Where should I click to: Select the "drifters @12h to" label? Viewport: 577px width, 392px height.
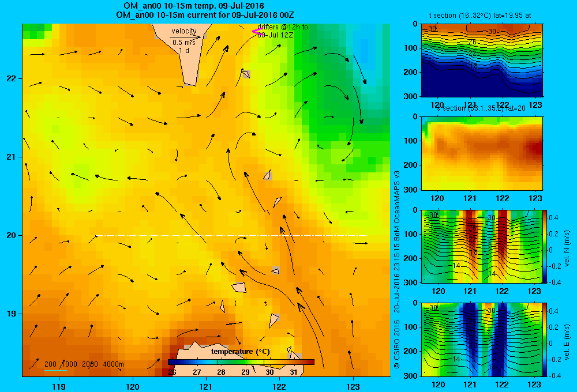coord(283,27)
